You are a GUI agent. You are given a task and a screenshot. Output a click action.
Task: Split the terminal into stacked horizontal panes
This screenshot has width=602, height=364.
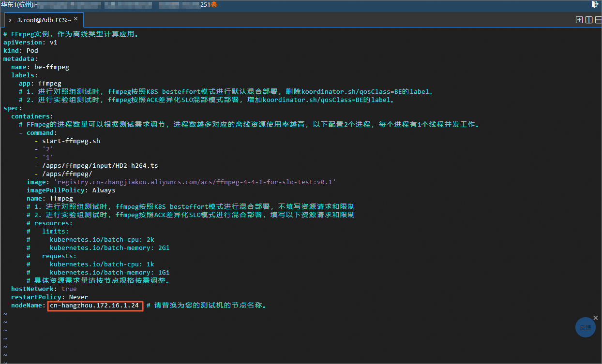click(x=598, y=20)
